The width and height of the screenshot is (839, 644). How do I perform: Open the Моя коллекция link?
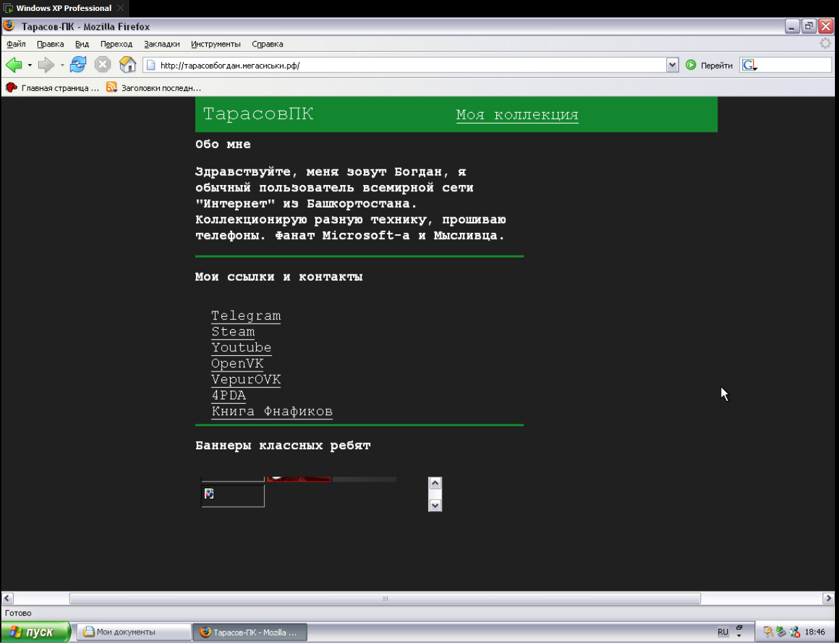(x=517, y=115)
